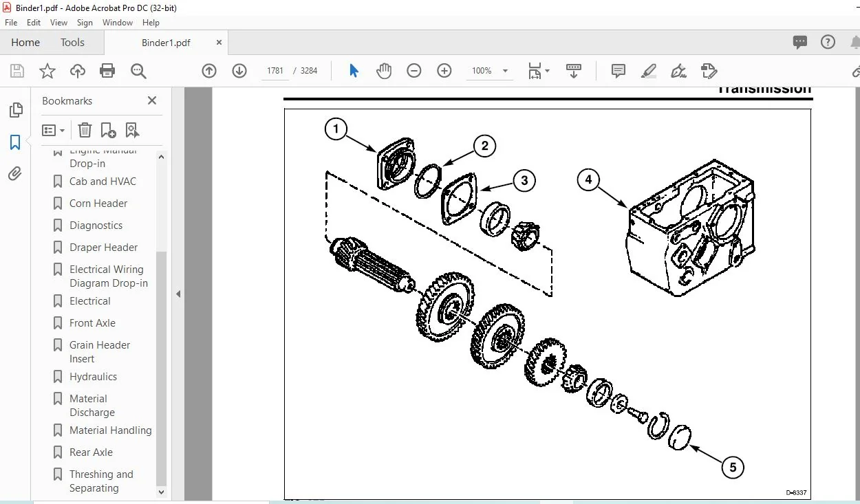Activate the Hand pan tool
Screen dimensions: 860x504
[383, 71]
